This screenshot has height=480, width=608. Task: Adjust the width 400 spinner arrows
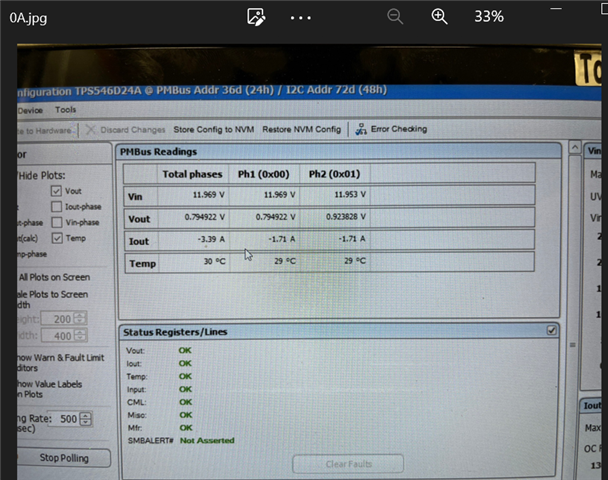point(81,335)
